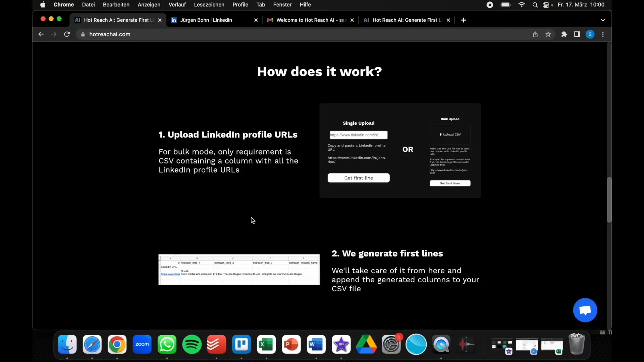Open WhatsApp from the dock
This screenshot has width=644, height=362.
pyautogui.click(x=167, y=344)
